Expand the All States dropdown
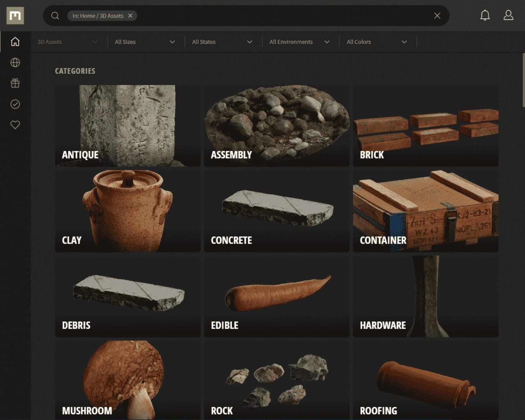 click(222, 42)
